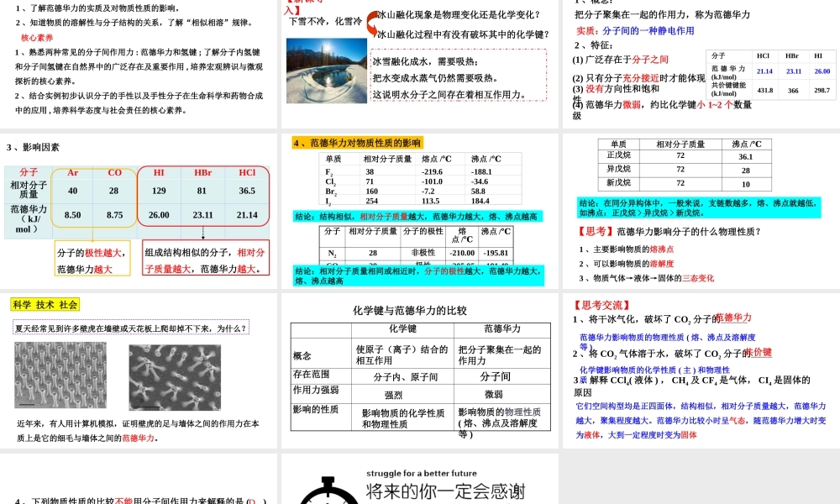Select the slide with HCl HBr HI energy table
The width and height of the screenshot is (840, 504).
pos(701,63)
